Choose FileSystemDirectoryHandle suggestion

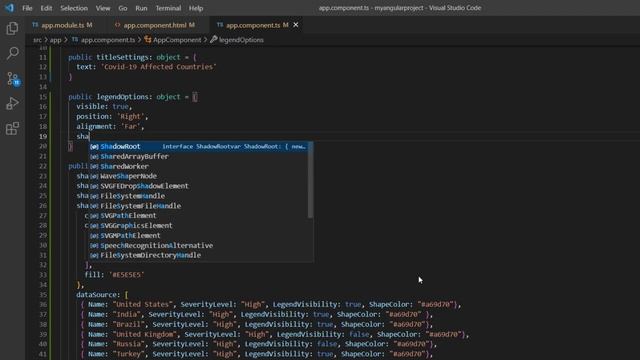(x=199, y=255)
